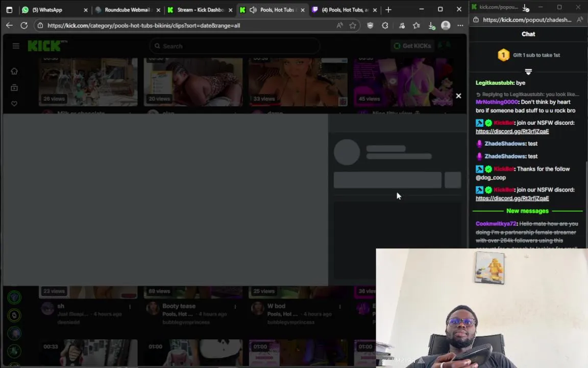Open the deenieidd channel name
The width and height of the screenshot is (588, 368).
pos(68,322)
